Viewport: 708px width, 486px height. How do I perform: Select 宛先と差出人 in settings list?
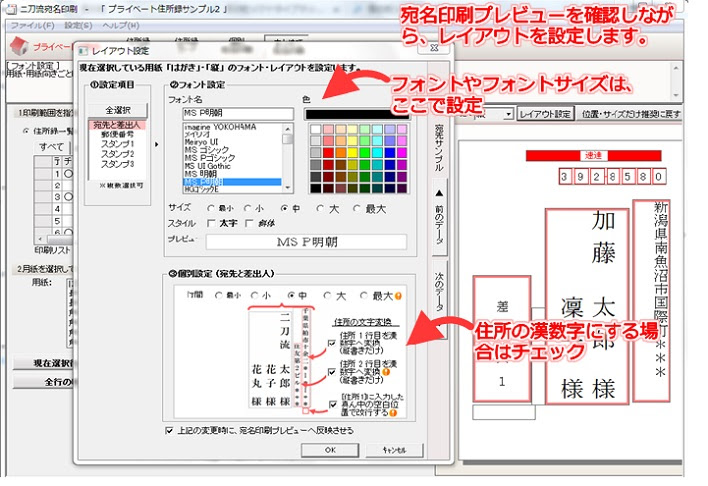click(117, 125)
